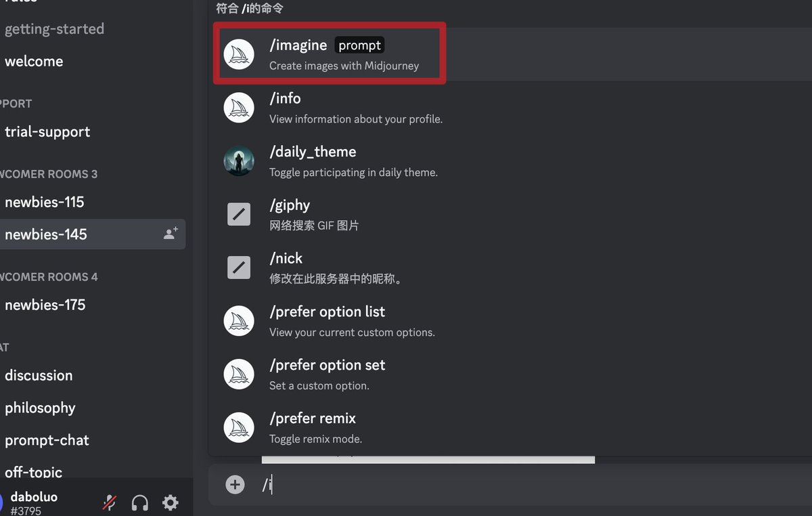
Task: Unmute the microphone icon
Action: [x=110, y=502]
